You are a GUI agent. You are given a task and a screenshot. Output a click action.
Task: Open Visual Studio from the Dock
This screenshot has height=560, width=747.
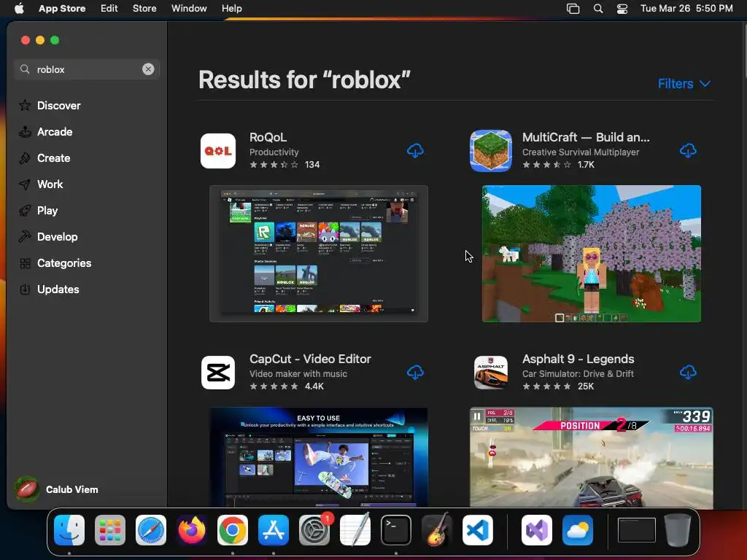(x=537, y=530)
